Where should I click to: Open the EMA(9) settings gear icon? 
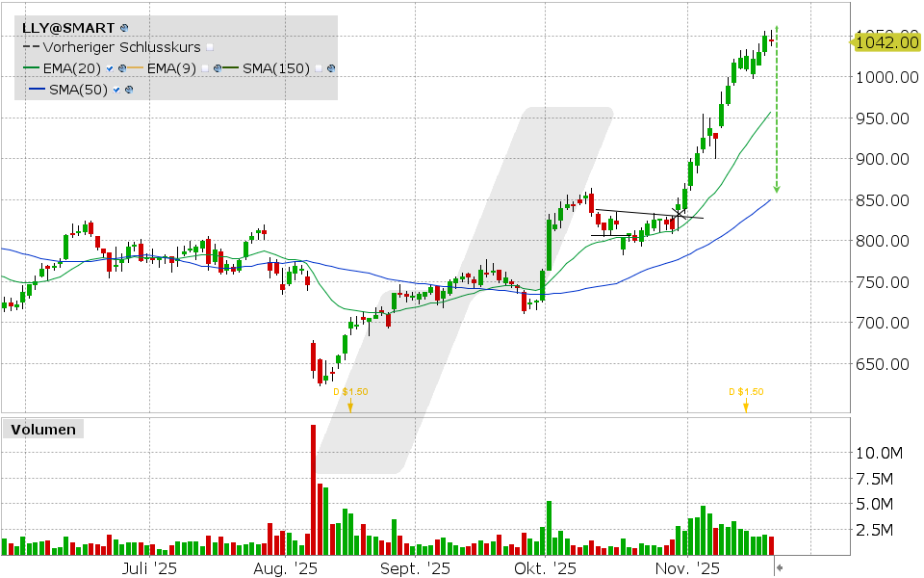coord(218,68)
